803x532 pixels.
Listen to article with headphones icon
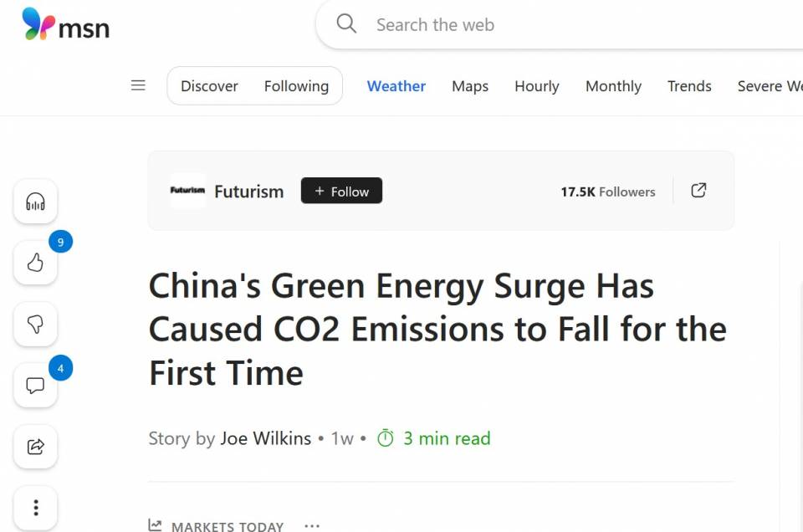tap(35, 202)
